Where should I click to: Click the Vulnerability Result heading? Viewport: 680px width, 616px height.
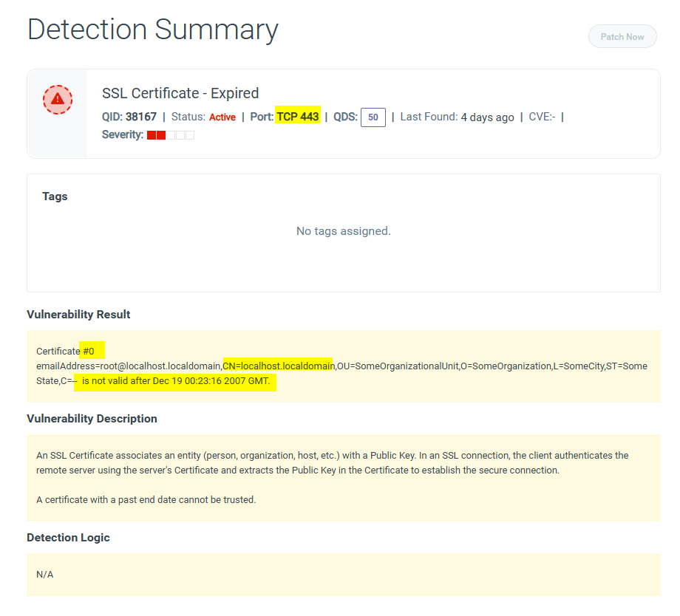[x=78, y=315]
